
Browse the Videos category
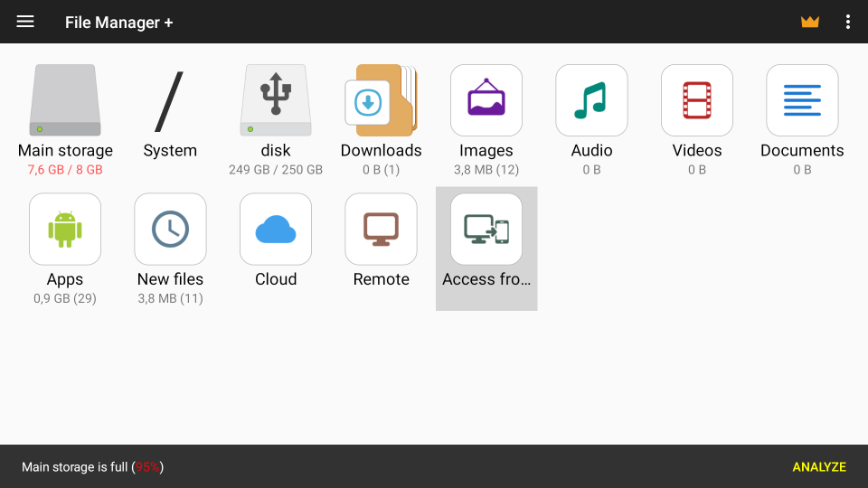pyautogui.click(x=697, y=101)
